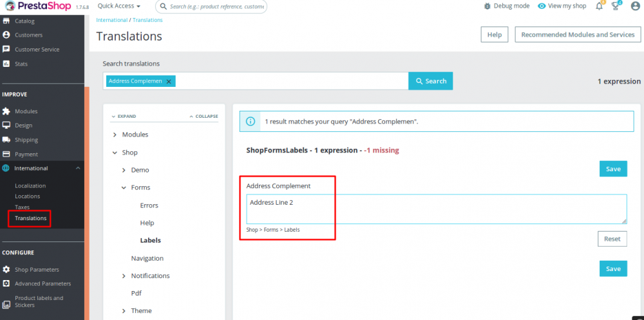Click the lower Save button
Image resolution: width=644 pixels, height=320 pixels.
613,268
